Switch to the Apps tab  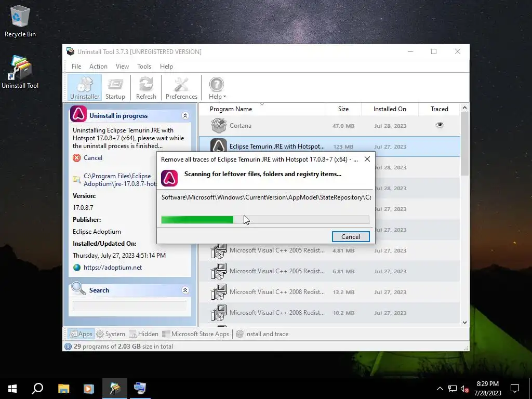[x=81, y=334]
